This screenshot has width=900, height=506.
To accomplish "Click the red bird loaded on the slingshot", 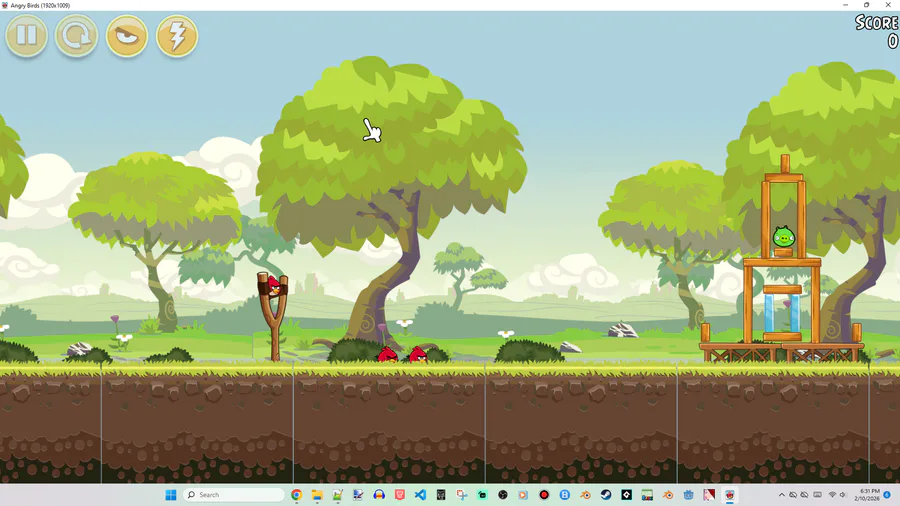I will pyautogui.click(x=275, y=285).
